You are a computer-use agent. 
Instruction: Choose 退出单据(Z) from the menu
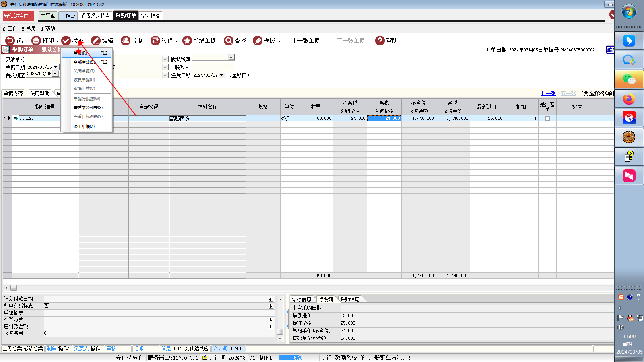tap(87, 126)
